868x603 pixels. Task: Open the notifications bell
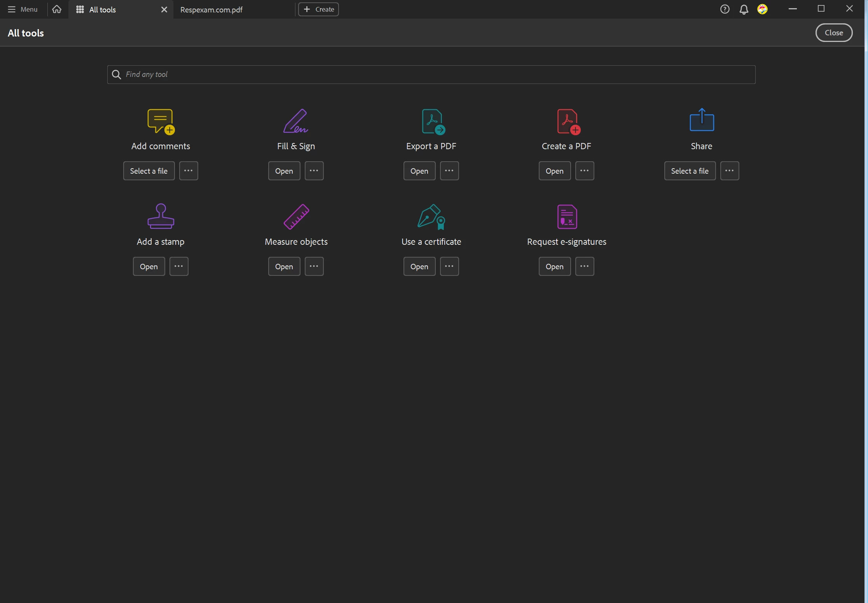pyautogui.click(x=744, y=9)
